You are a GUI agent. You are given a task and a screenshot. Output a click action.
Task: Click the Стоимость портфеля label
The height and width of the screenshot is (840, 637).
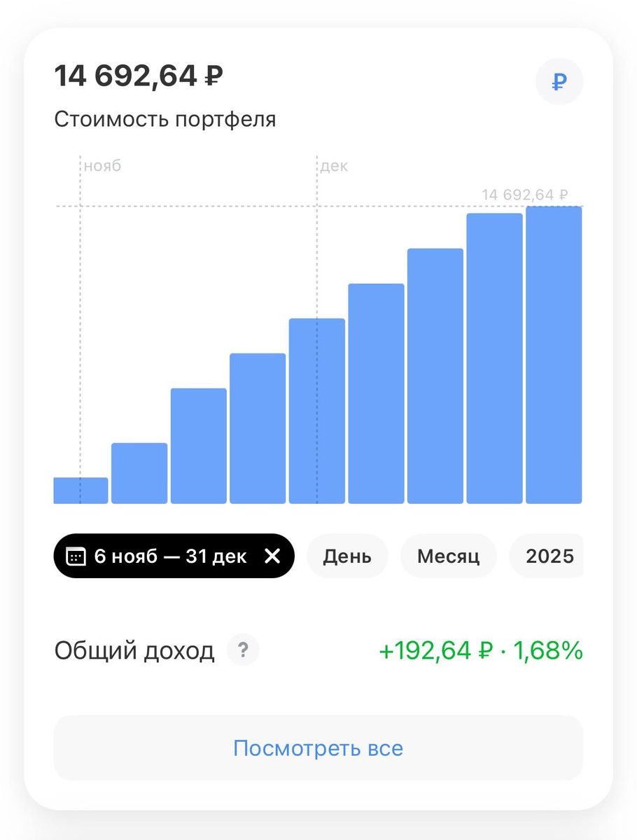pyautogui.click(x=165, y=119)
